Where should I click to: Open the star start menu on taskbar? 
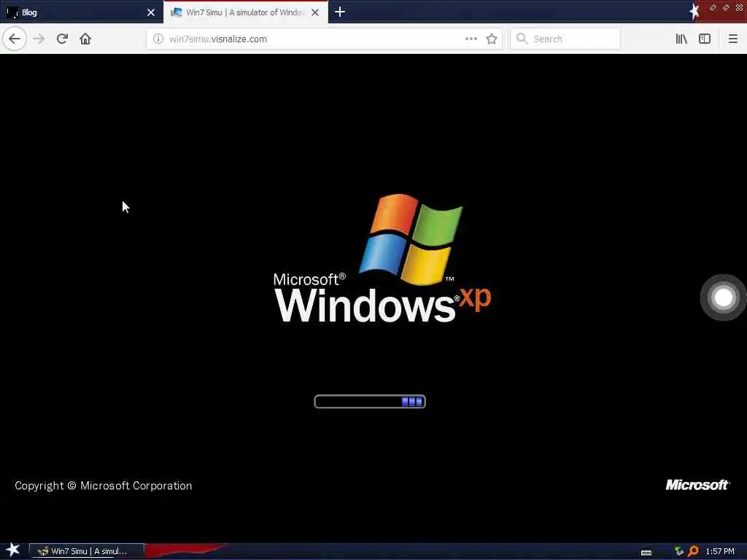[13, 550]
